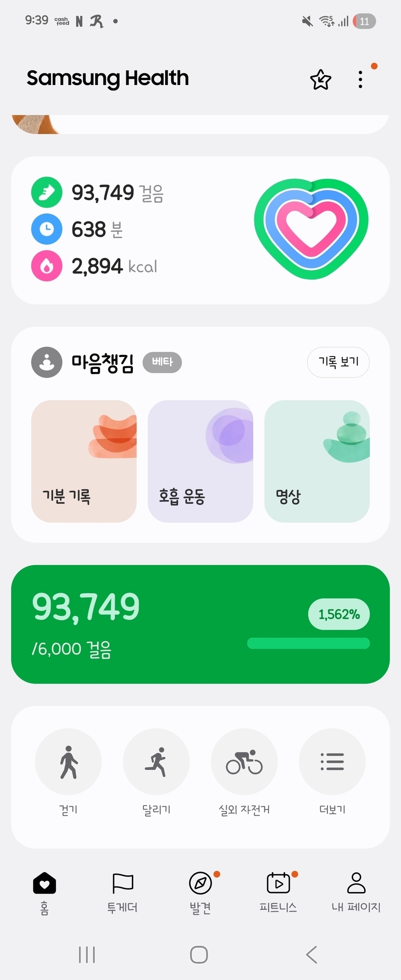Tap the steps progress bar
401x980 pixels.
308,643
